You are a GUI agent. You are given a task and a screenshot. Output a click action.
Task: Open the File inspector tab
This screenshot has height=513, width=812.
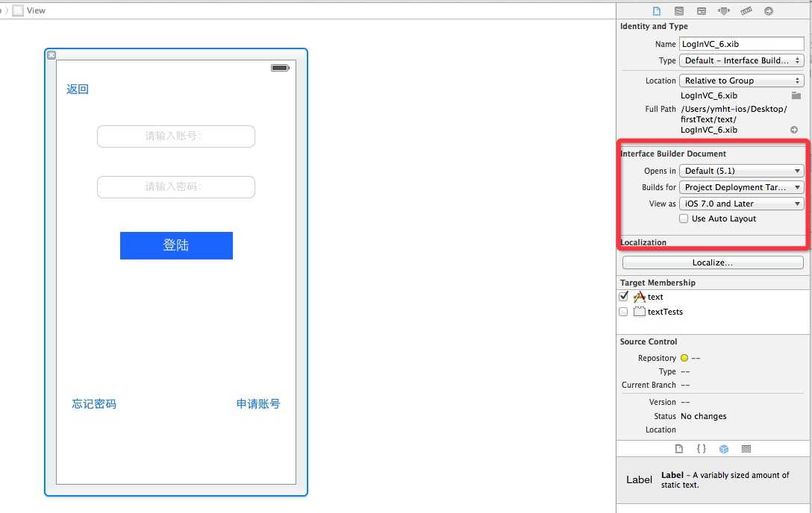(657, 11)
